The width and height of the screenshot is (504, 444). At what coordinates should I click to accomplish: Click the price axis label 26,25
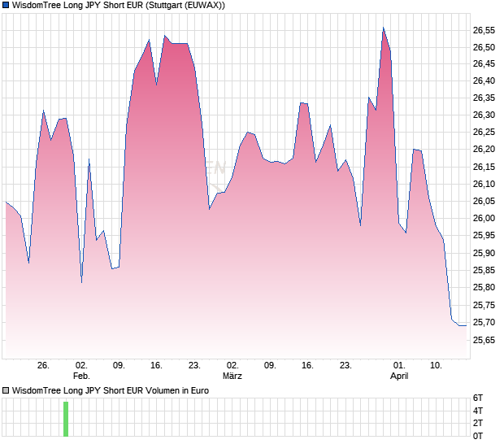[484, 132]
